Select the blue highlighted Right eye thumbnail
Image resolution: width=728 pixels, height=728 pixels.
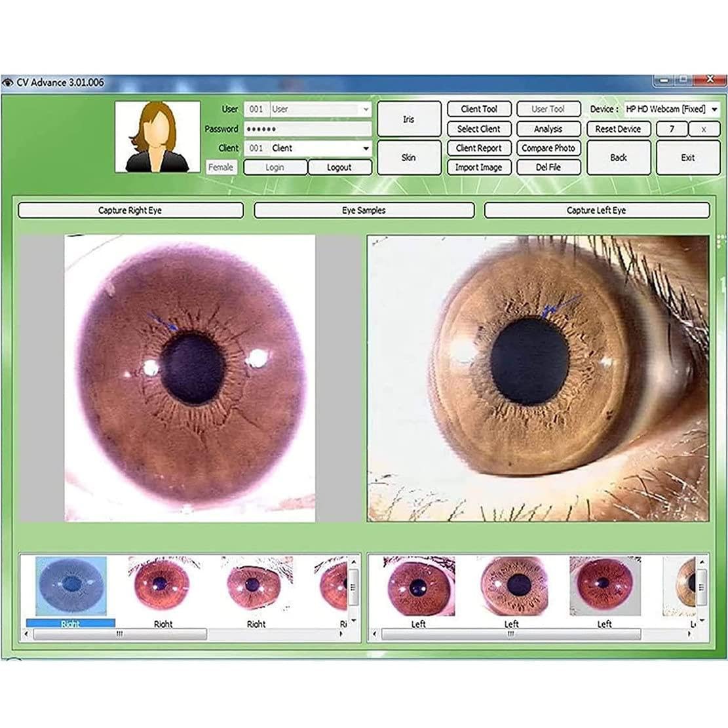coord(71,586)
